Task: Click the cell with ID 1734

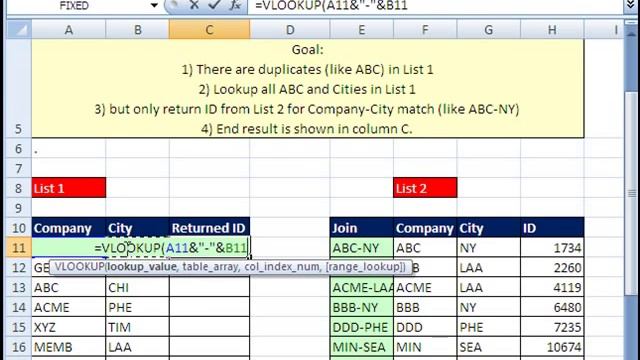Action: coord(552,248)
